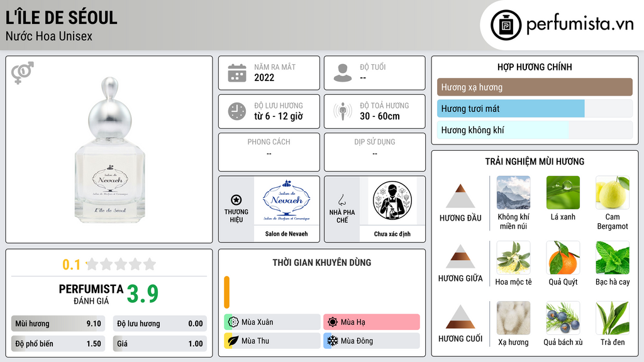Click the calendar icon beside Năm ra mắt
Viewport: 644px width, 362px height.
click(237, 73)
